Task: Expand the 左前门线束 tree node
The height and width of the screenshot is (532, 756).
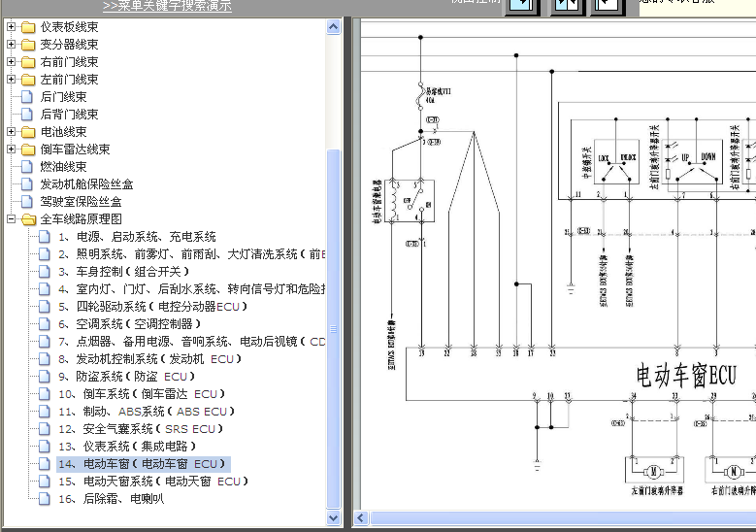Action: [x=11, y=79]
